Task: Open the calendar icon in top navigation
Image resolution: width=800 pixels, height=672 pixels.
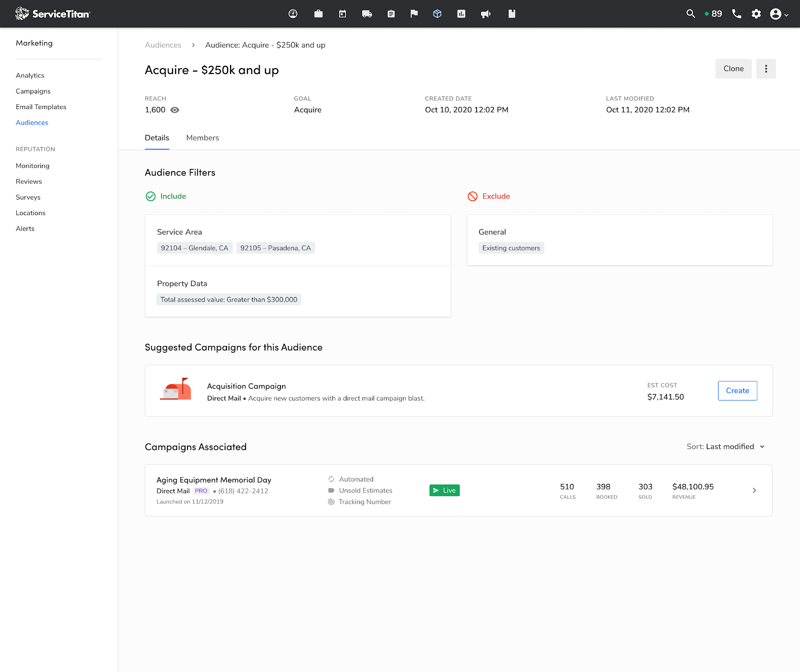Action: tap(342, 13)
